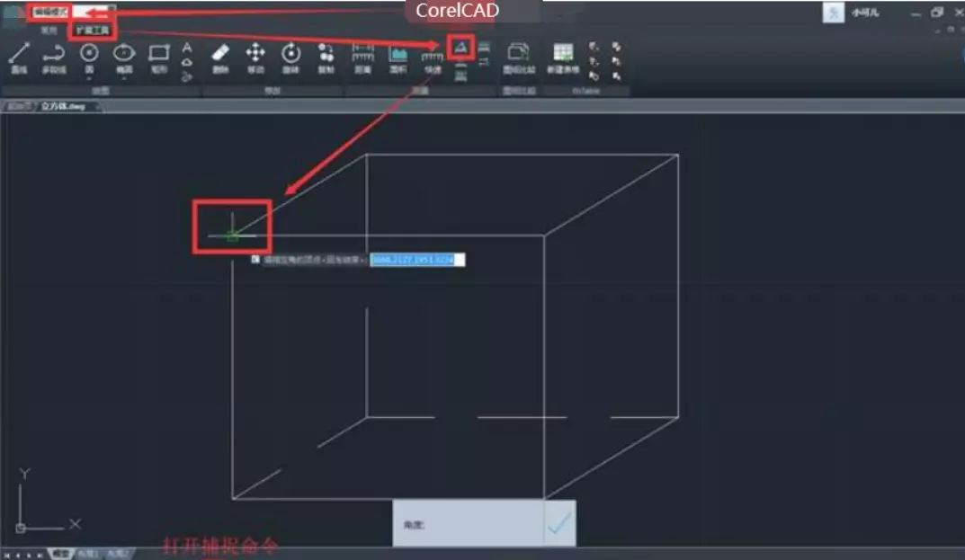
Task: Select the Copy tool
Action: (326, 58)
